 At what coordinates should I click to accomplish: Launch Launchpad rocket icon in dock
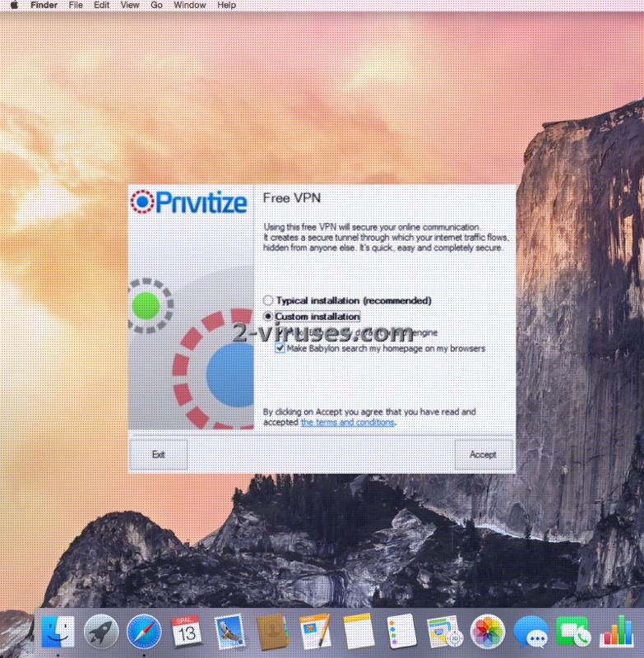(x=100, y=632)
